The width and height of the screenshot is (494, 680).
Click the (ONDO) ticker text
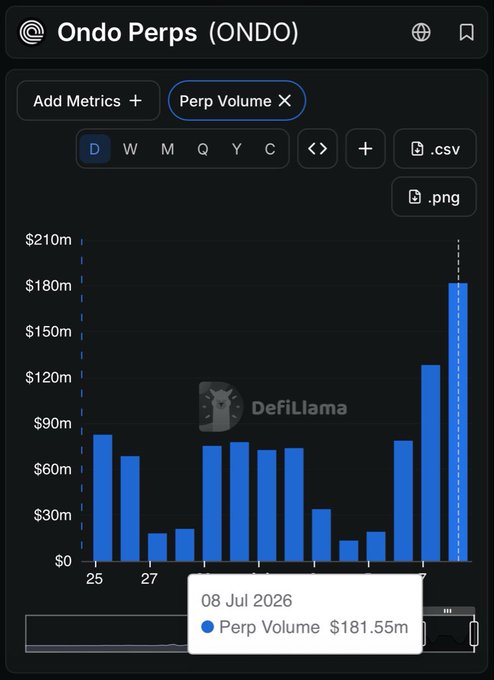click(x=253, y=33)
